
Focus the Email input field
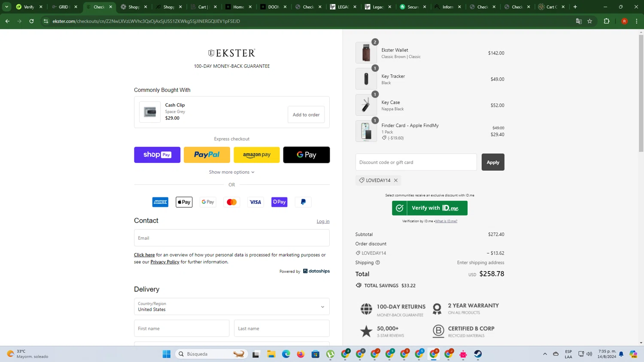coord(232,238)
